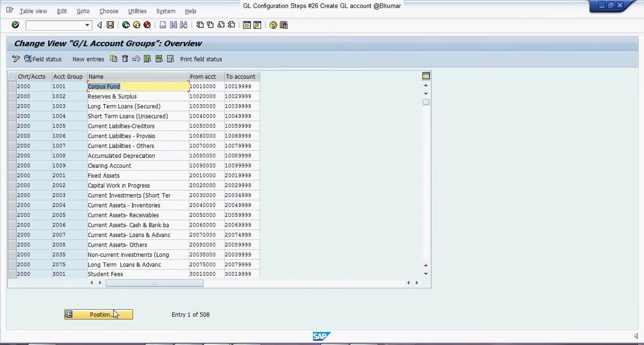Viewport: 644px width, 345px height.
Task: Click the Create New Session icon
Action: coord(247,25)
